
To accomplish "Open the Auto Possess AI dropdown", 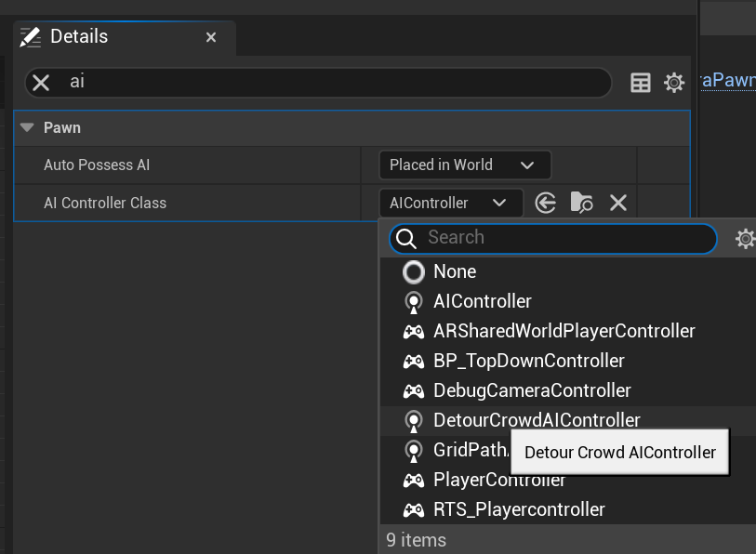I will tap(464, 165).
